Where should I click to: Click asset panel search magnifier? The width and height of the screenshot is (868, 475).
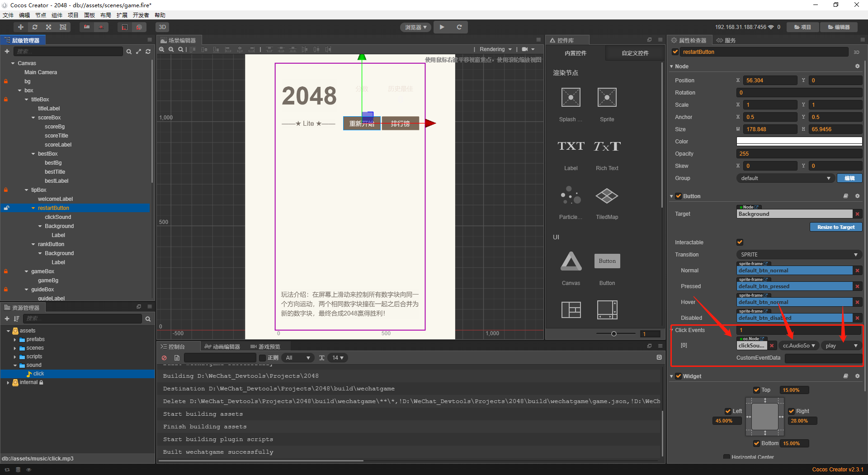pyautogui.click(x=148, y=319)
